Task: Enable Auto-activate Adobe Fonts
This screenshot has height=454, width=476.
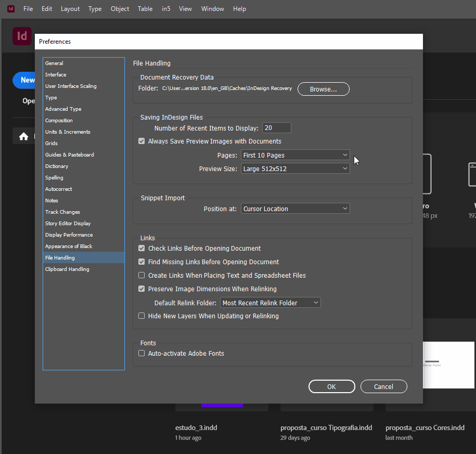Action: click(x=141, y=353)
